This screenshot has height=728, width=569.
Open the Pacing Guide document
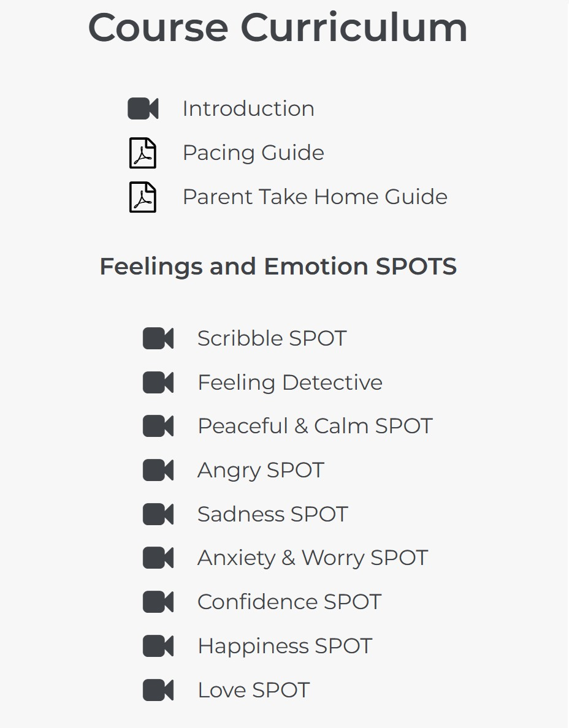click(253, 153)
